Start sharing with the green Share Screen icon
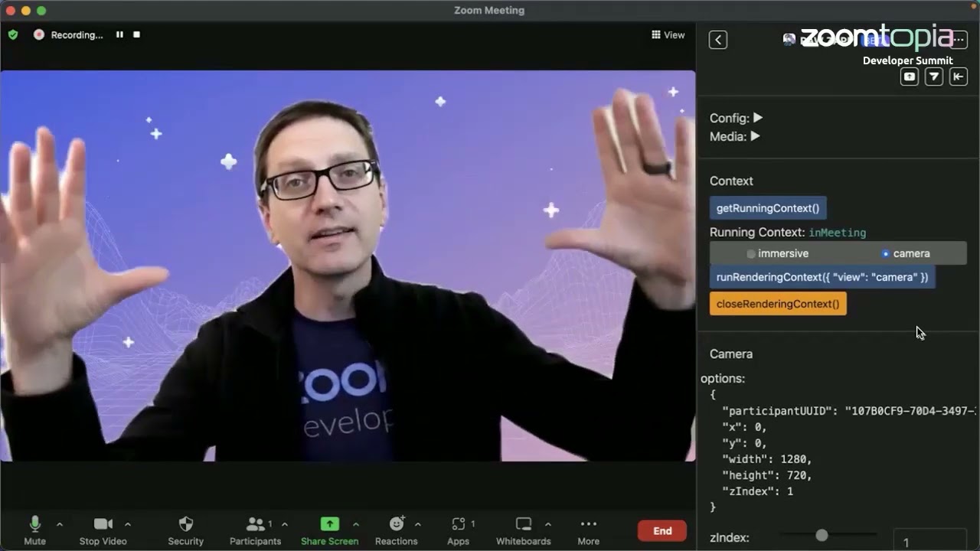This screenshot has height=551, width=980. pyautogui.click(x=329, y=524)
